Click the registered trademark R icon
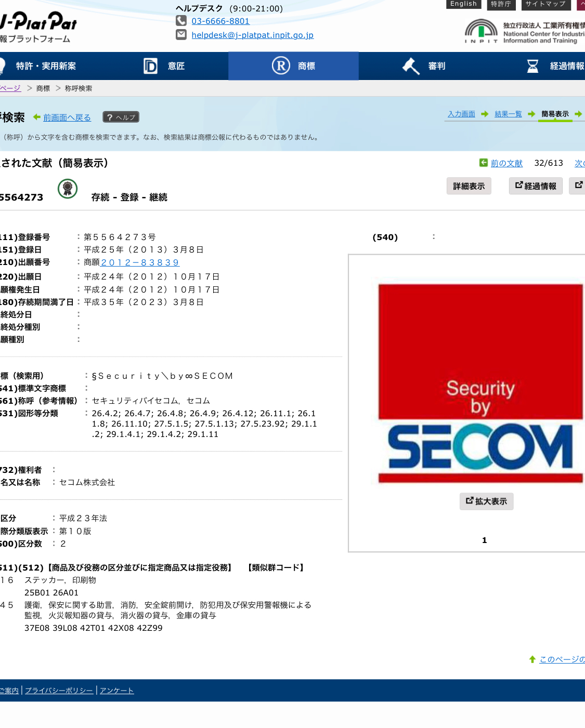The width and height of the screenshot is (585, 728). [281, 65]
